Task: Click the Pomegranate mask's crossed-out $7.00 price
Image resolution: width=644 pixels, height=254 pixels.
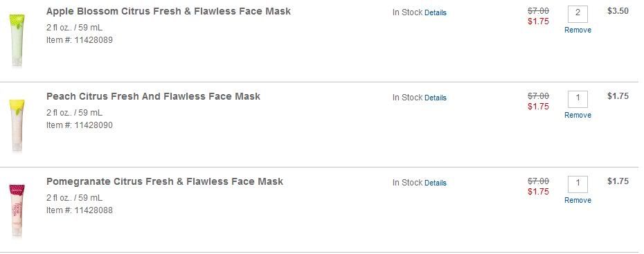Action: point(538,181)
